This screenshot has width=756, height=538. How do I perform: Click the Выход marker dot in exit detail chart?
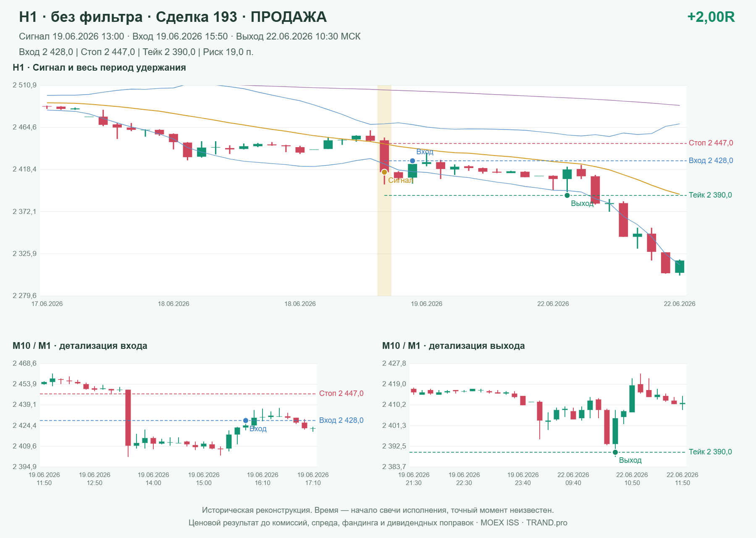pyautogui.click(x=615, y=452)
